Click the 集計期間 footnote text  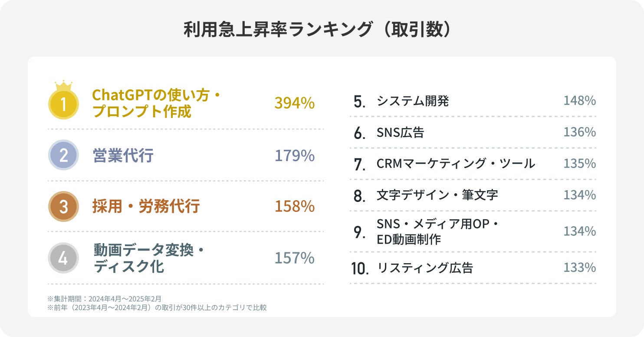point(104,299)
